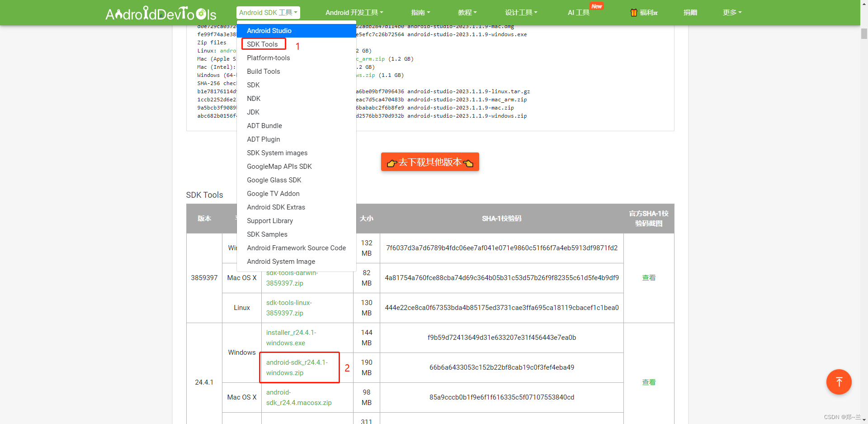The width and height of the screenshot is (868, 424).
Task: Open the 设计工具 dropdown menu
Action: click(521, 13)
